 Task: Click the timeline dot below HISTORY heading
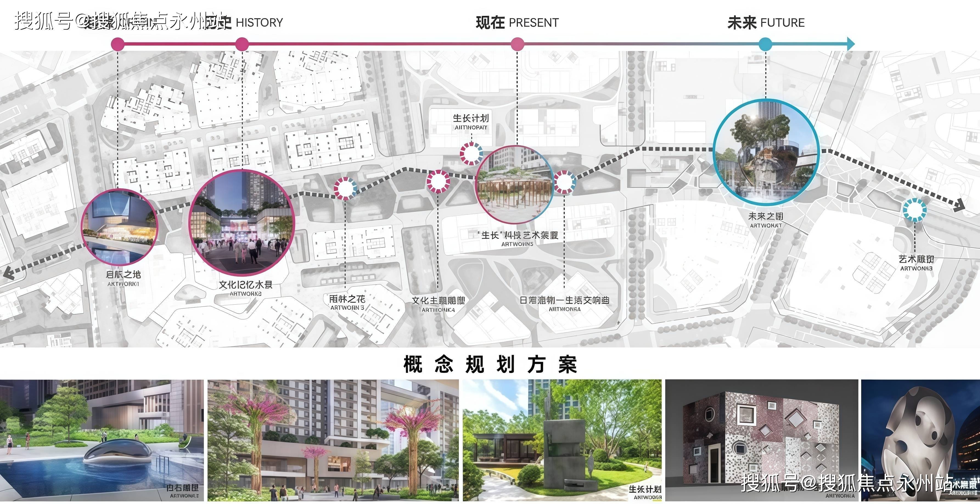242,44
